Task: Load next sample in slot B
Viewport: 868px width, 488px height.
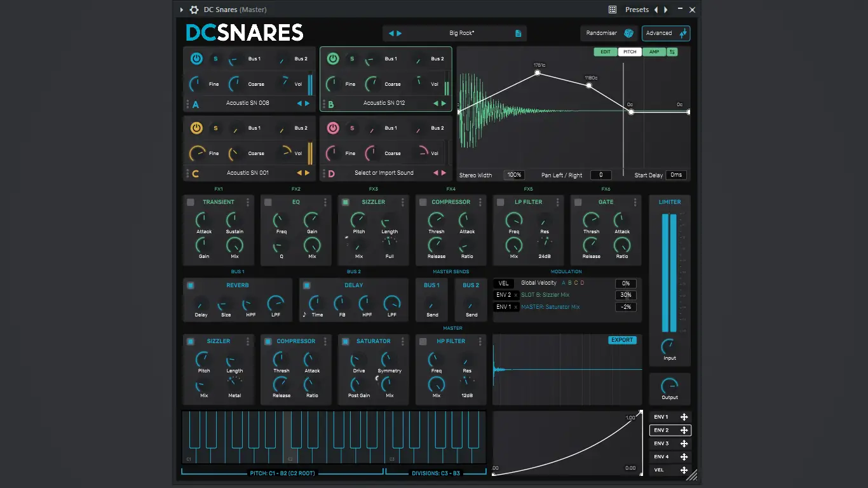Action: [x=444, y=103]
